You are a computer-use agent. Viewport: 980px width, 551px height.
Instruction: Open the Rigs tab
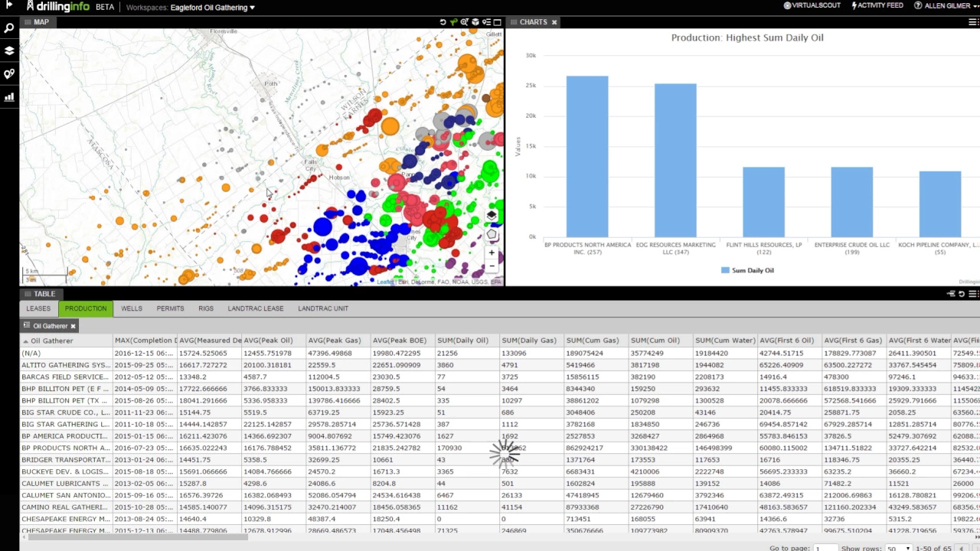pyautogui.click(x=206, y=308)
